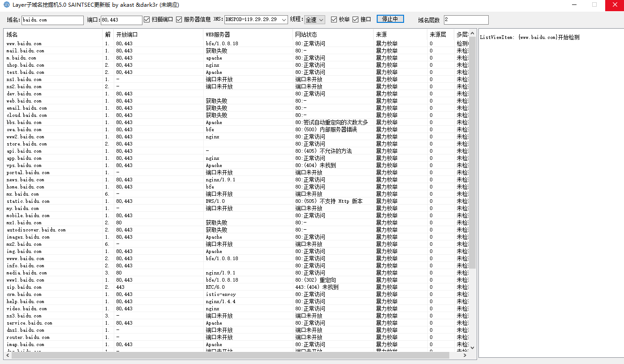Toggle the 服务器信息 checkbox
This screenshot has height=364, width=624.
click(x=179, y=20)
